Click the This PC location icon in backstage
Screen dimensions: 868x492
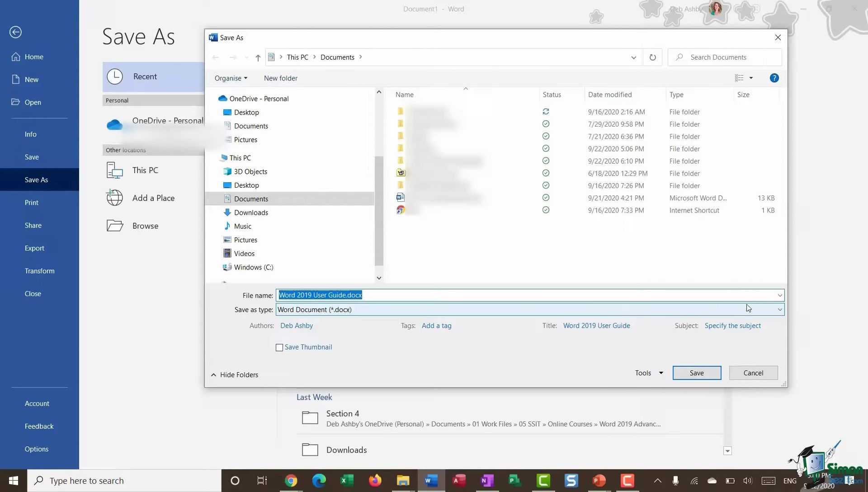tap(115, 170)
